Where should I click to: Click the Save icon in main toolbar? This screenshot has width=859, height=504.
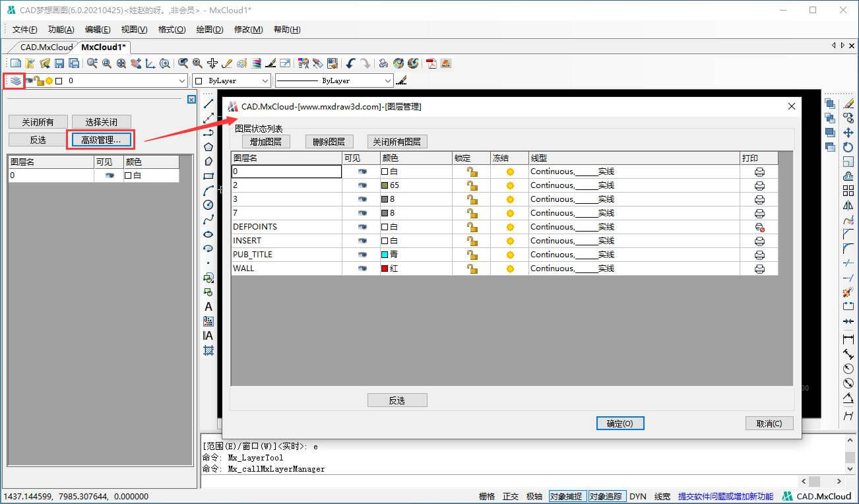click(x=59, y=63)
